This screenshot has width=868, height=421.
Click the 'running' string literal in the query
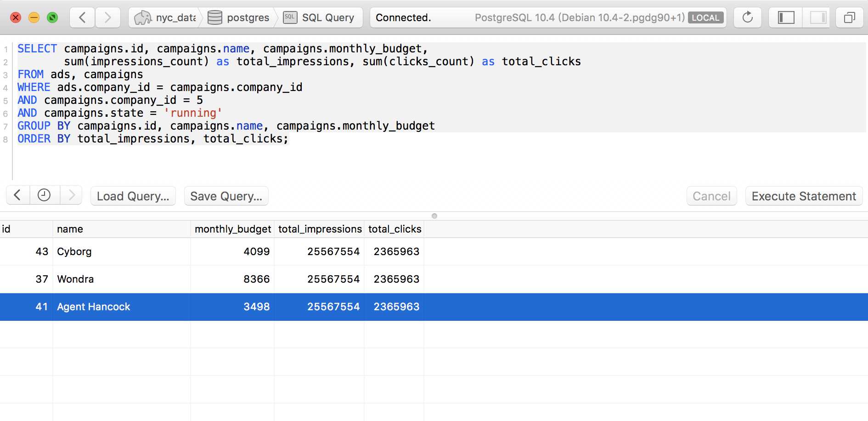click(193, 113)
